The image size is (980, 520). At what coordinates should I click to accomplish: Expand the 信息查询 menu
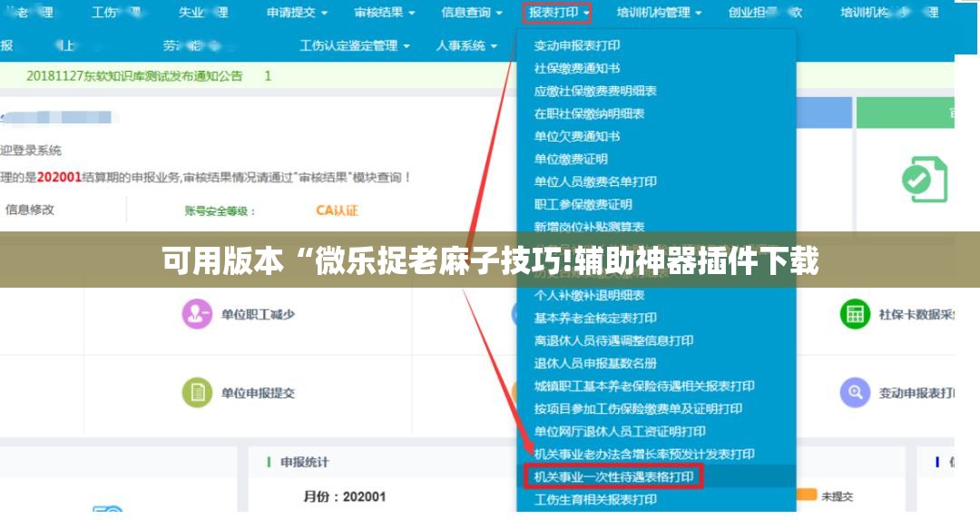(472, 12)
